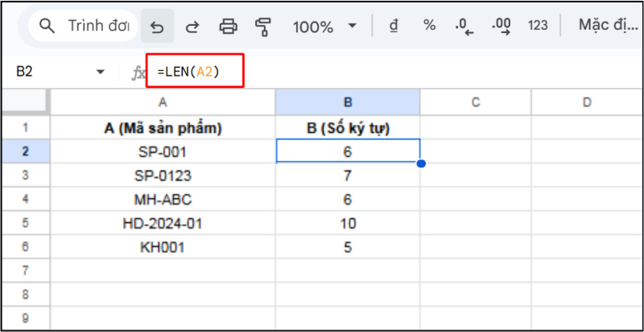This screenshot has height=332, width=644.
Task: Click the selected cell B2 showing 6
Action: tap(348, 151)
